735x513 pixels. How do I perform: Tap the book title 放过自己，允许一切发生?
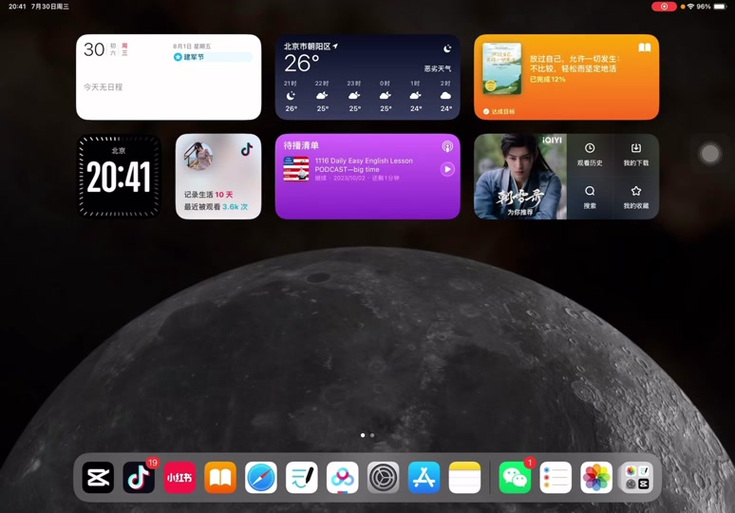(575, 64)
